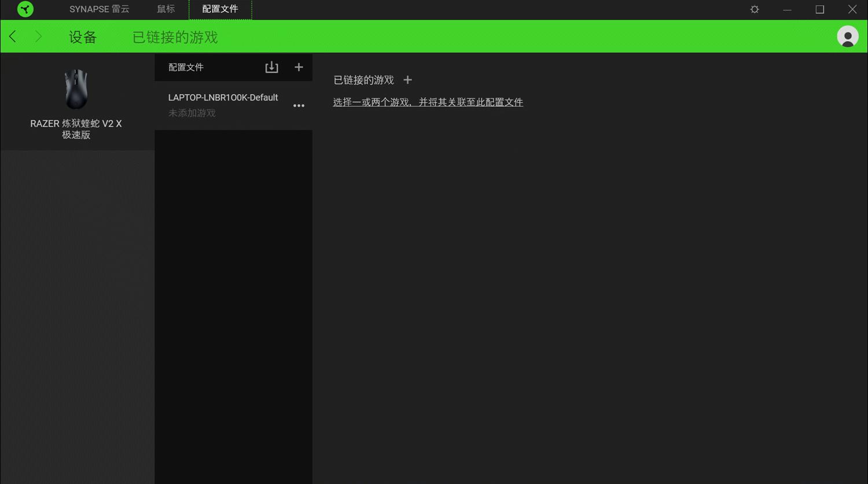Click the back arrow icon
The image size is (868, 484).
[12, 36]
